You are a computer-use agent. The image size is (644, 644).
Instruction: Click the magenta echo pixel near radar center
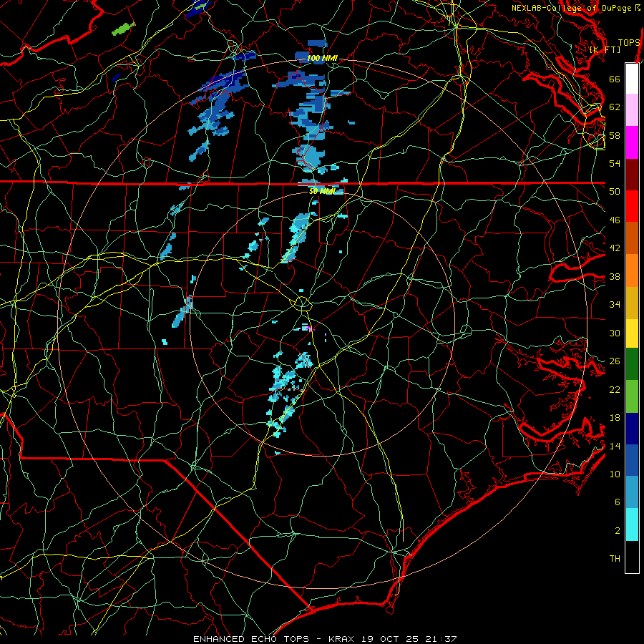click(309, 328)
